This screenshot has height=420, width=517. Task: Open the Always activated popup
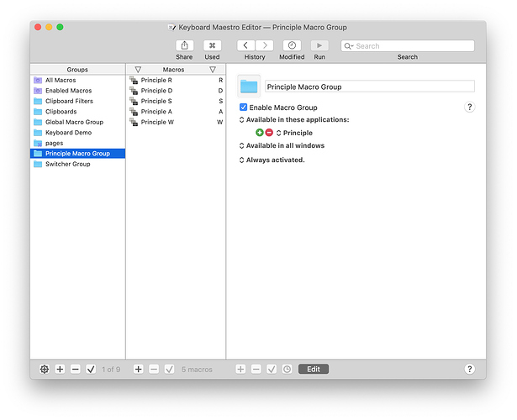pyautogui.click(x=272, y=160)
